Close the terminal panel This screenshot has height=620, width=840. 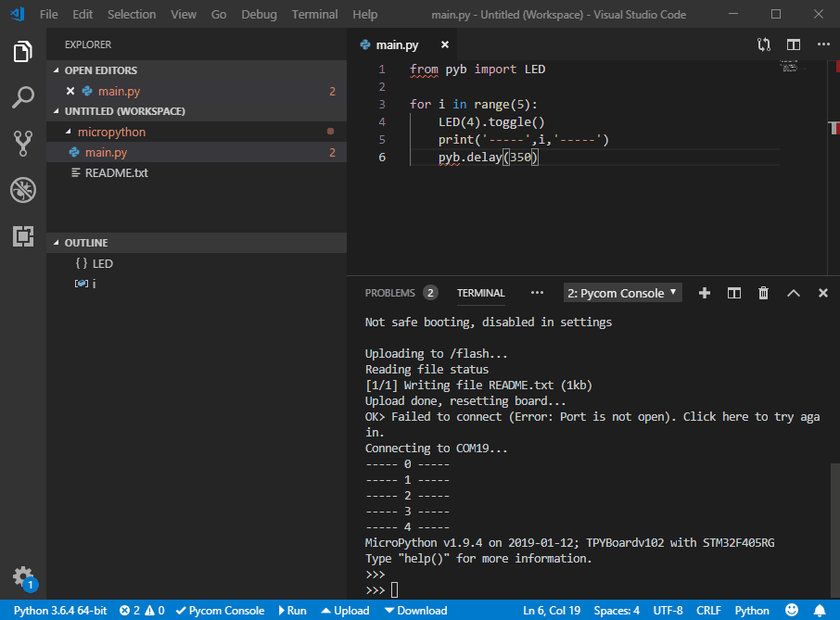point(823,293)
